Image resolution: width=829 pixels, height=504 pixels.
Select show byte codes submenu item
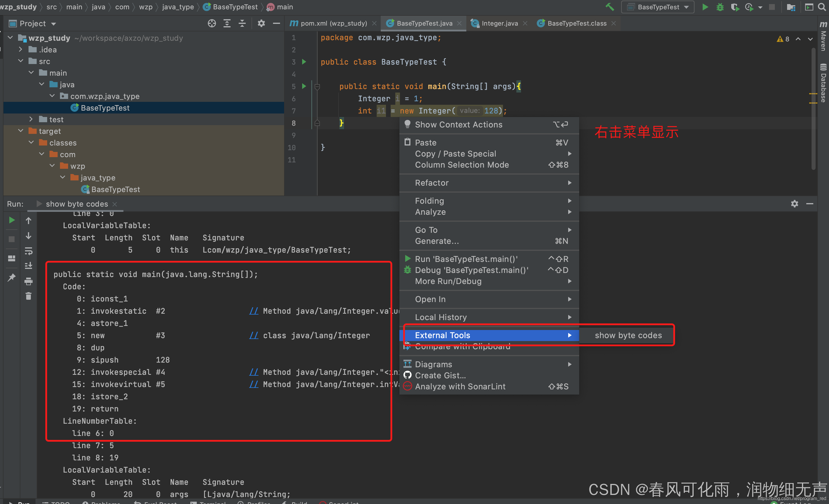click(628, 335)
